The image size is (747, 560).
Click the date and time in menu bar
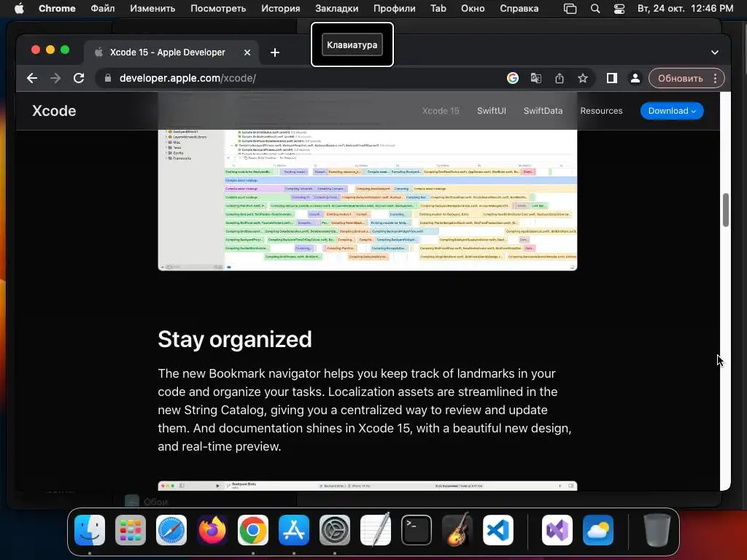click(685, 9)
